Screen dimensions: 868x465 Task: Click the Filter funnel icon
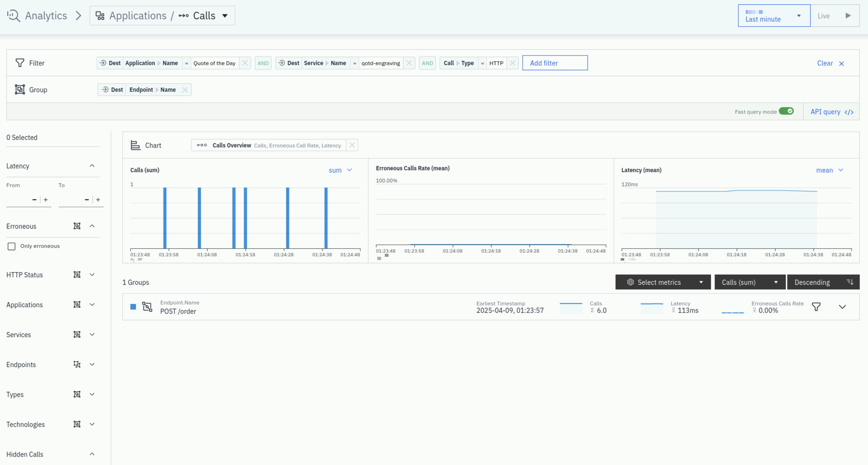coord(20,63)
